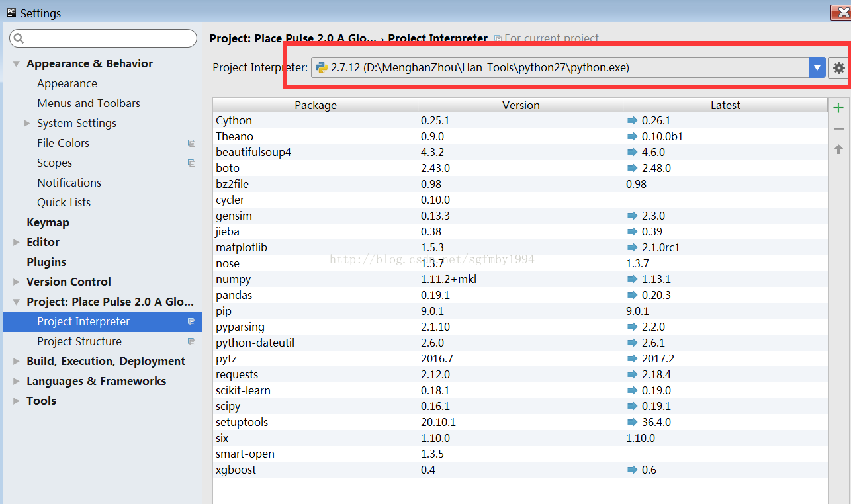
Task: Select the matplotlib package row
Action: (520, 247)
